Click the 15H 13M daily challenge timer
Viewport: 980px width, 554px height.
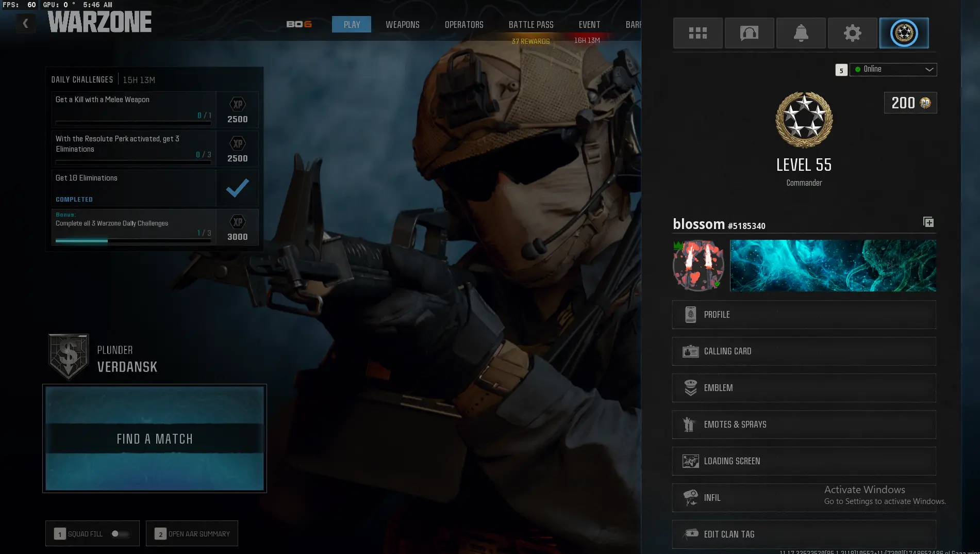pos(139,80)
